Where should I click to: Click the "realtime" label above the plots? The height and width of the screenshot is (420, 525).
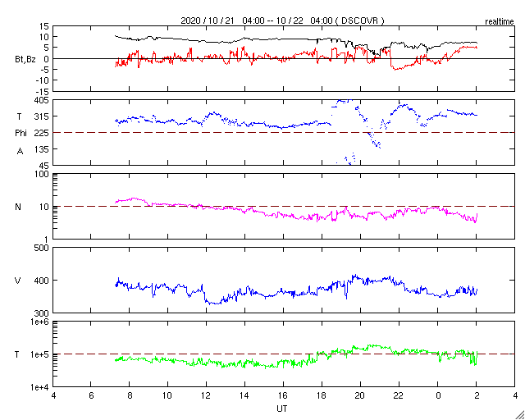500,22
